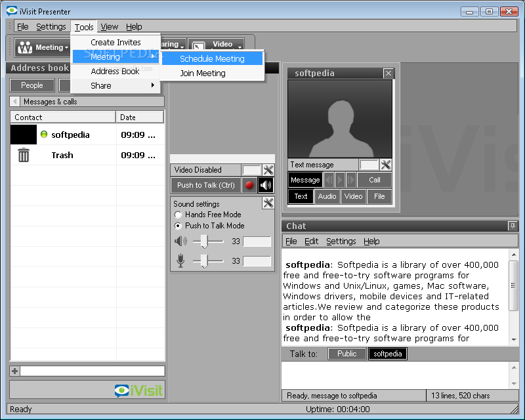Open the Settings menu in main menu bar

coord(51,26)
